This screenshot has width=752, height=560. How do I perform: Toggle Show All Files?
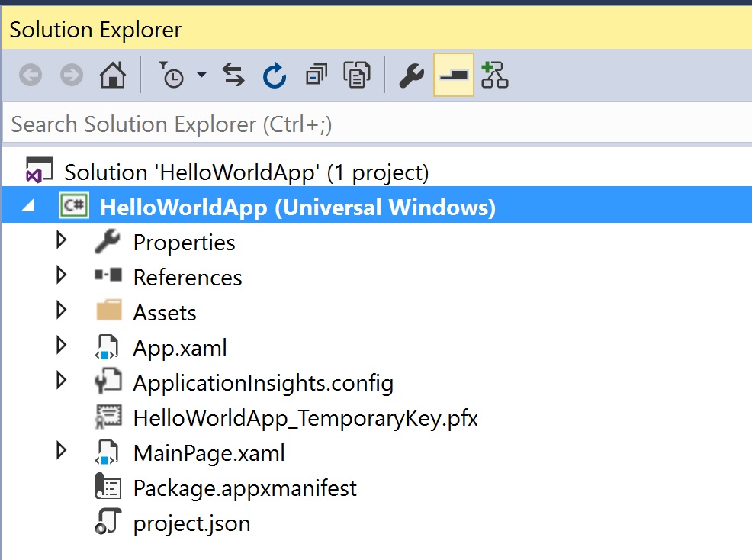(357, 75)
